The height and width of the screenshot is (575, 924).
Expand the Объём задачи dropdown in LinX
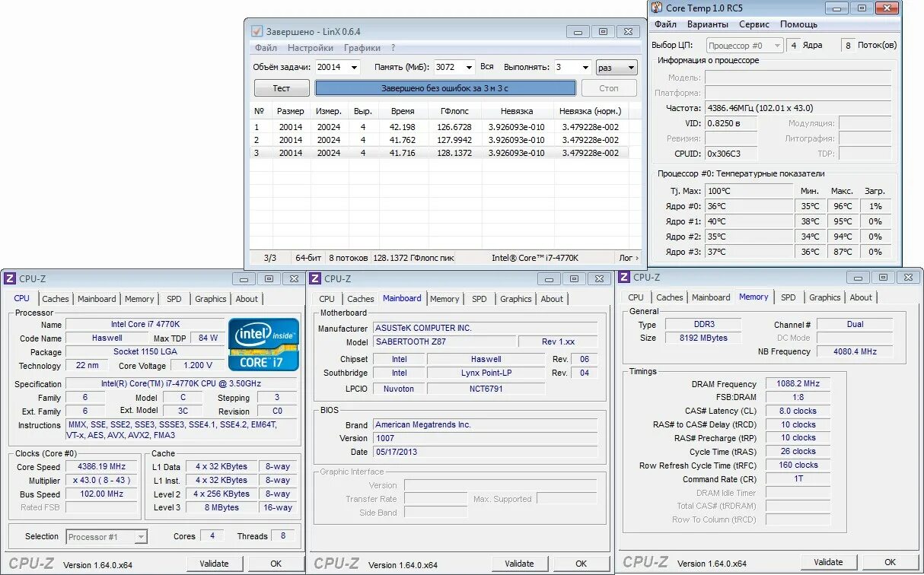click(354, 67)
